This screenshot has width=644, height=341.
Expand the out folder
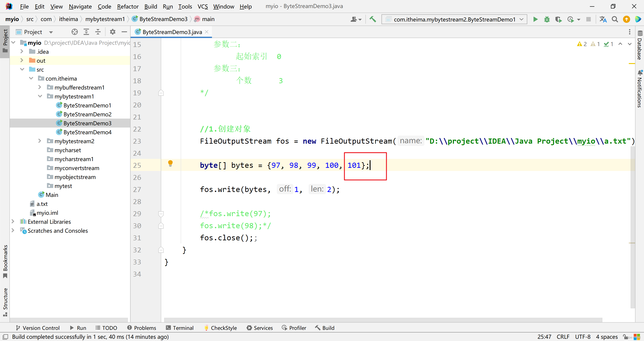(22, 60)
